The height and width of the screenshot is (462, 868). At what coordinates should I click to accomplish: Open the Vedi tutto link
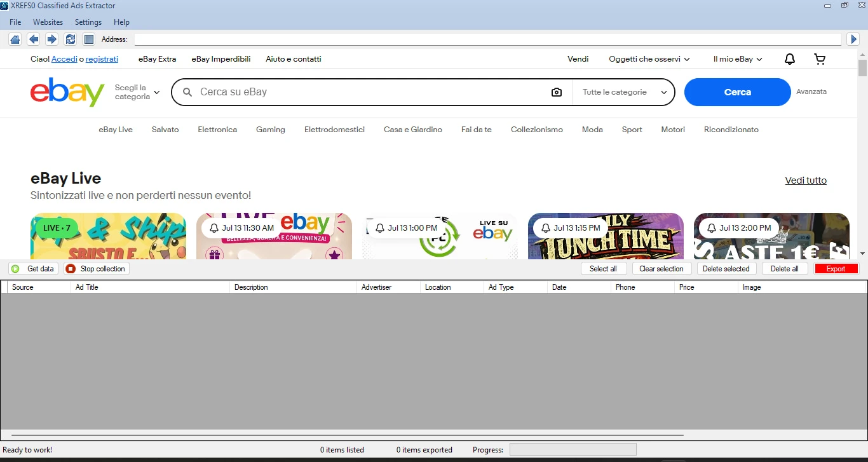tap(806, 180)
